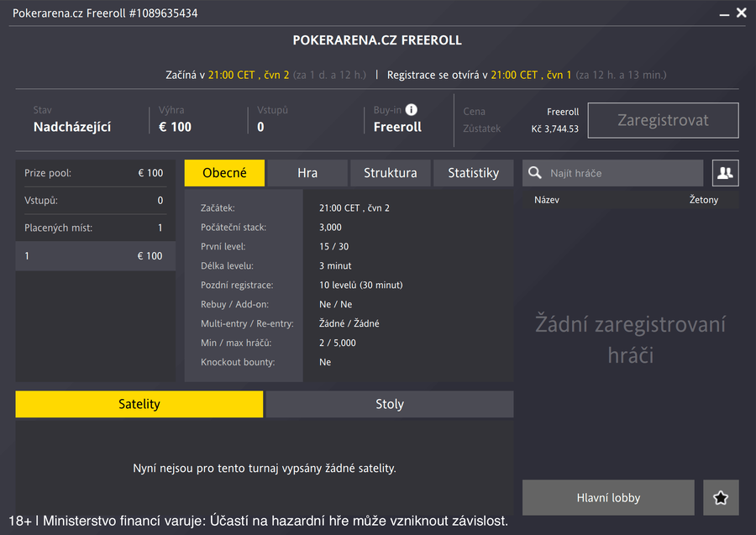
Task: Close the Pokerarena.cz Freeroll window
Action: (x=742, y=13)
